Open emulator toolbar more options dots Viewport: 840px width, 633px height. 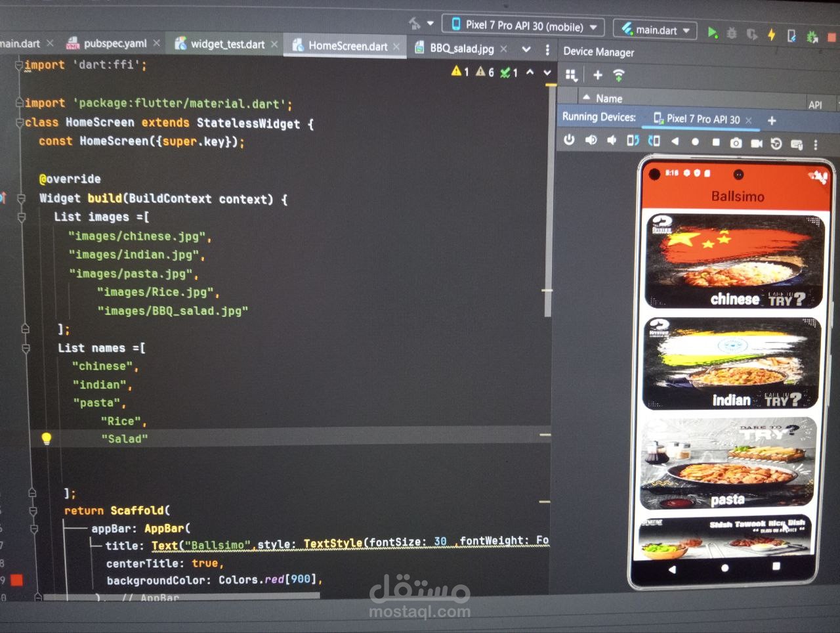coord(816,144)
